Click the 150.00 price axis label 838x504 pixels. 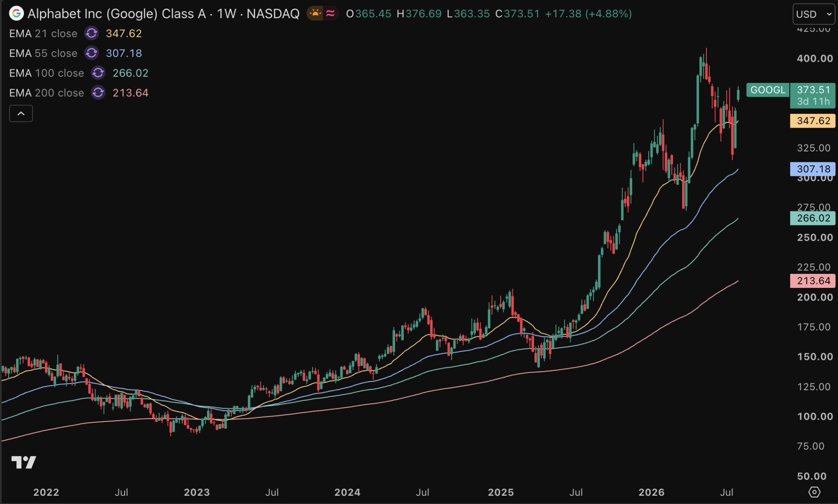815,357
